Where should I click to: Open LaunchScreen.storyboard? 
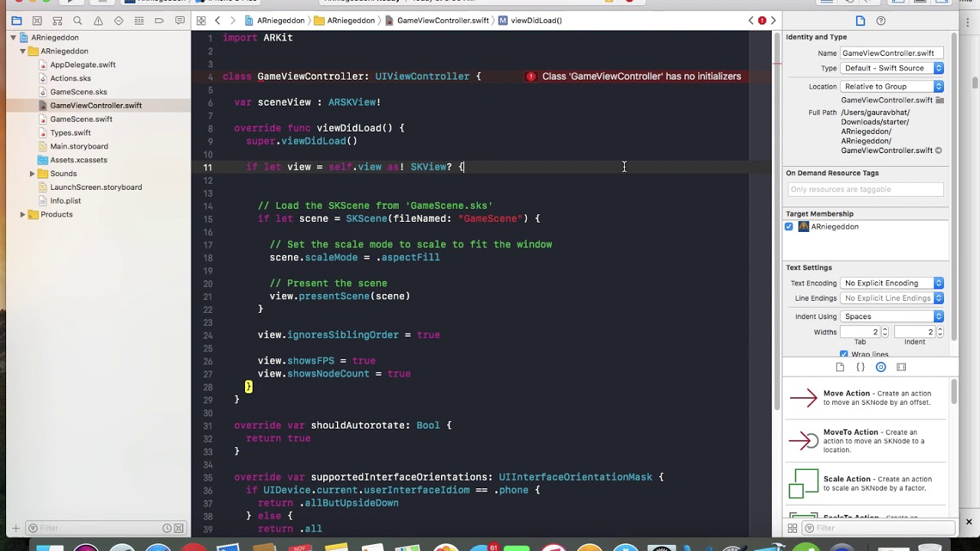tap(96, 187)
